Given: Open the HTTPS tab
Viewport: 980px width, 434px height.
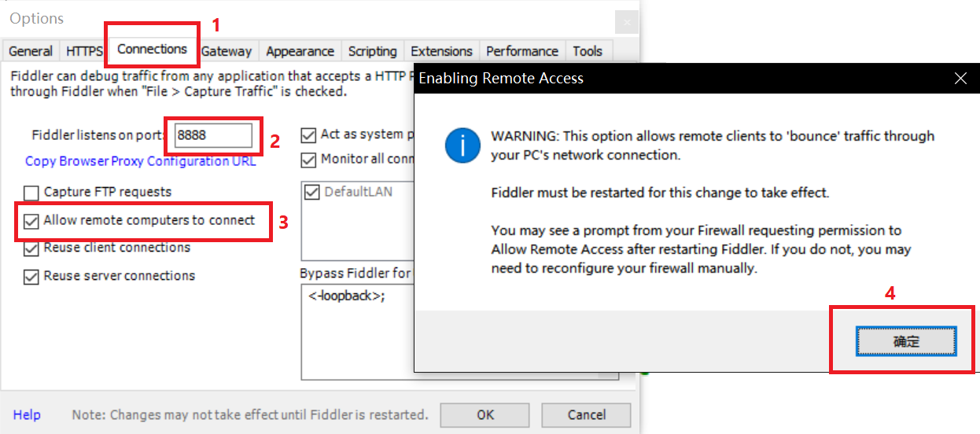Looking at the screenshot, I should [83, 52].
